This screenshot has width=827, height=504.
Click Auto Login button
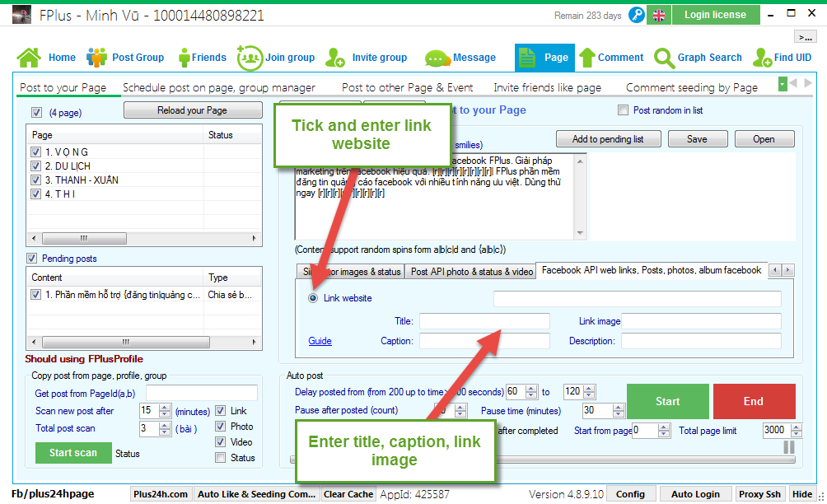(695, 494)
